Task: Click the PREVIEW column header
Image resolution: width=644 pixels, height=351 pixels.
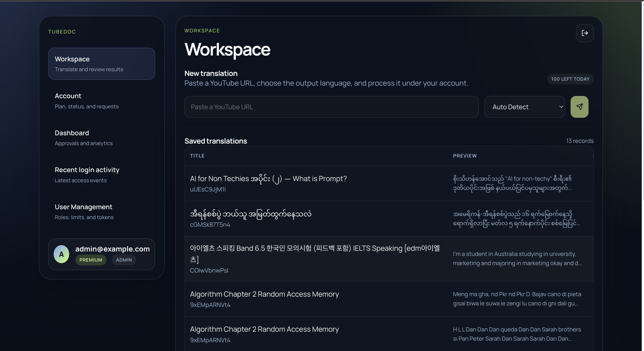Action: coord(465,156)
